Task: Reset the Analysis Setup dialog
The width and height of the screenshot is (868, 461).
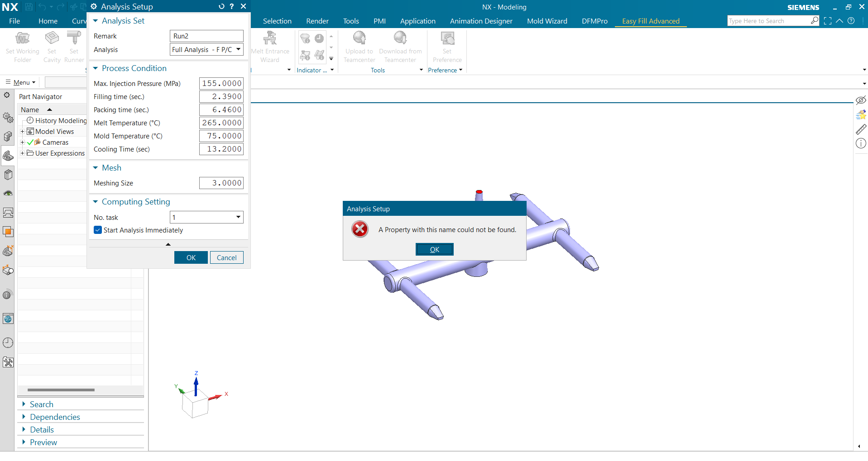Action: 221,6
